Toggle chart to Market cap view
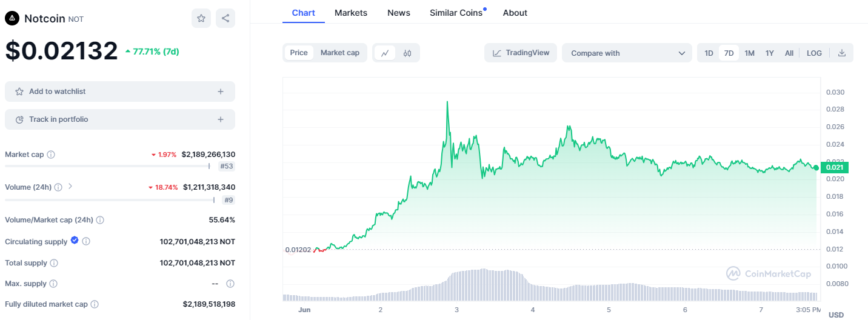The image size is (868, 320). (340, 53)
